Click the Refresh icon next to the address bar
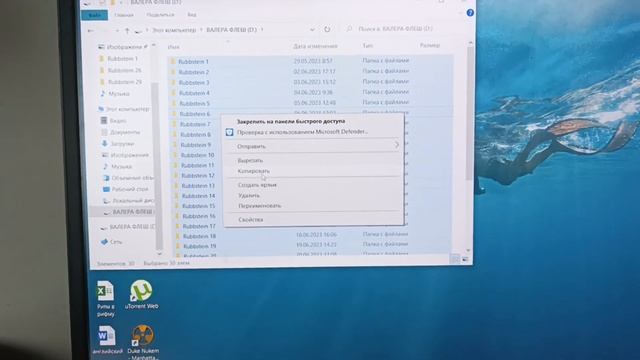The height and width of the screenshot is (360, 640). pyautogui.click(x=327, y=29)
